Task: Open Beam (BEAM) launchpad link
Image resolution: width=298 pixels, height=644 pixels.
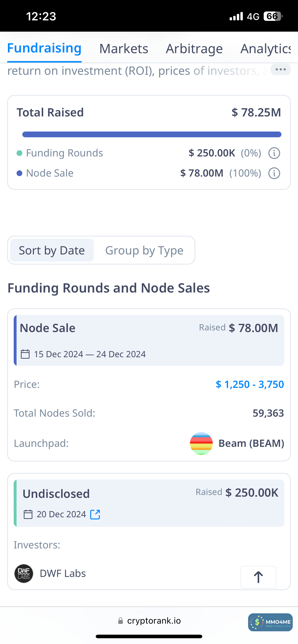Action: click(x=251, y=443)
